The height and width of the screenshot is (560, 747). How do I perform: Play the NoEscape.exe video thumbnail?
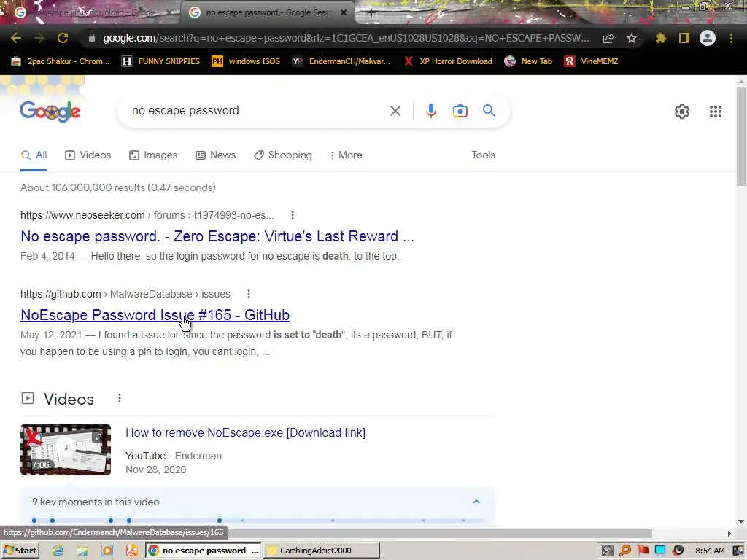coord(66,449)
